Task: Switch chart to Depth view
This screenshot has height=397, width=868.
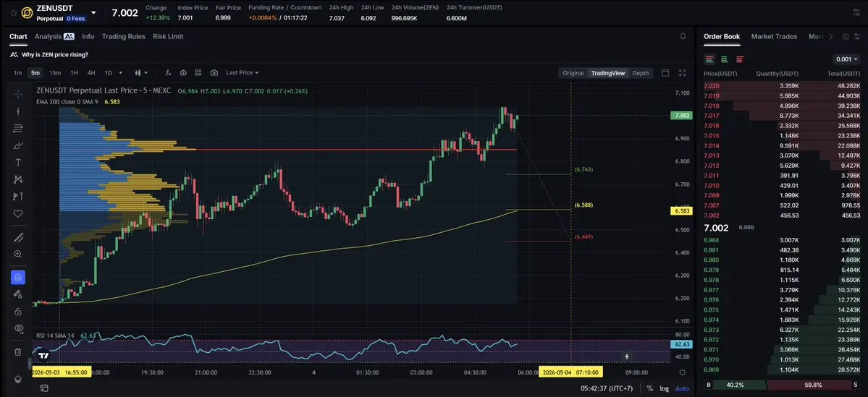Action: pos(641,73)
